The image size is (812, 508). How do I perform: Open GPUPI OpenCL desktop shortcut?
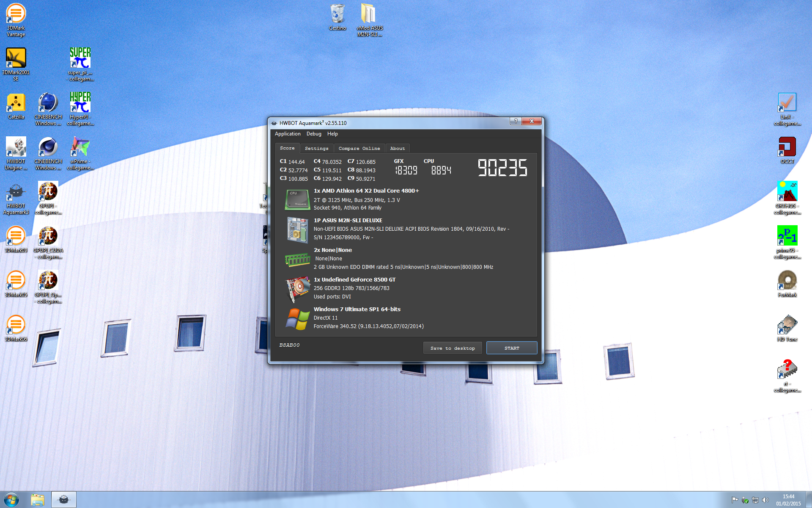(48, 287)
